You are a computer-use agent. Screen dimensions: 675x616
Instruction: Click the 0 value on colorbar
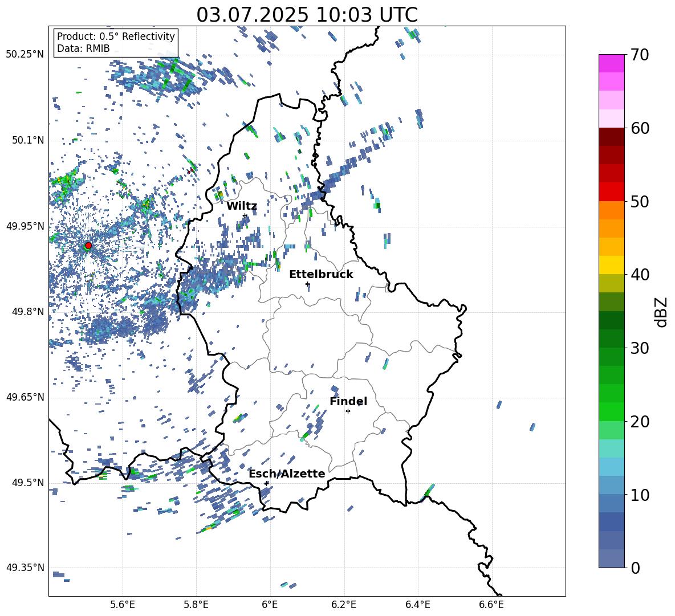[x=635, y=568]
